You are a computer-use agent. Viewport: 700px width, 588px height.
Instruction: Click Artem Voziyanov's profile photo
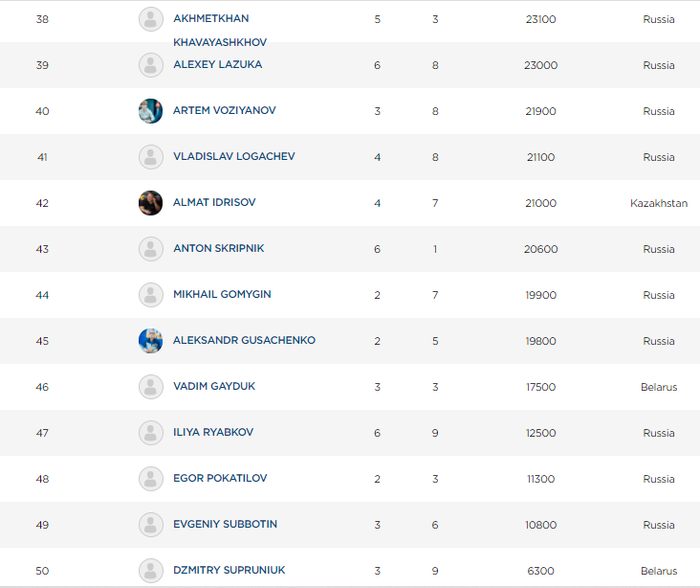click(150, 111)
